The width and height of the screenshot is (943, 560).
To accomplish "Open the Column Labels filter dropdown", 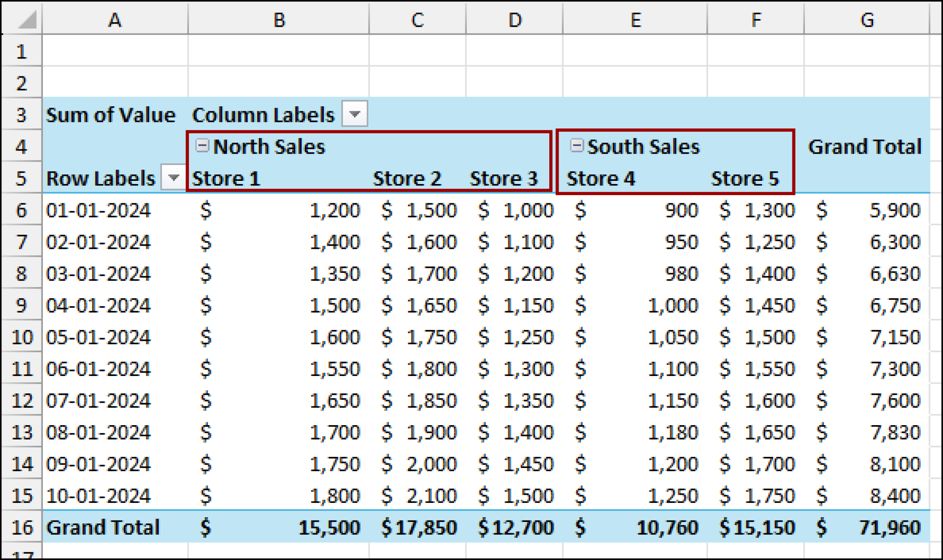I will pos(355,114).
